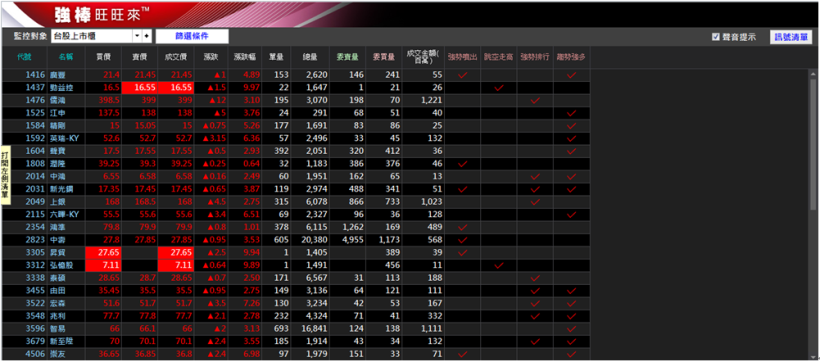Click the 強勢噴出 column header
This screenshot has width=820, height=362.
[462, 56]
